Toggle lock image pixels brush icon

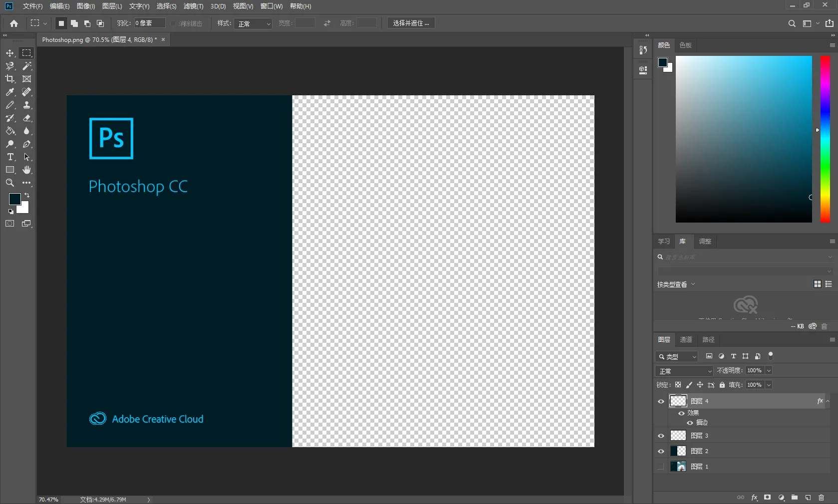click(689, 385)
